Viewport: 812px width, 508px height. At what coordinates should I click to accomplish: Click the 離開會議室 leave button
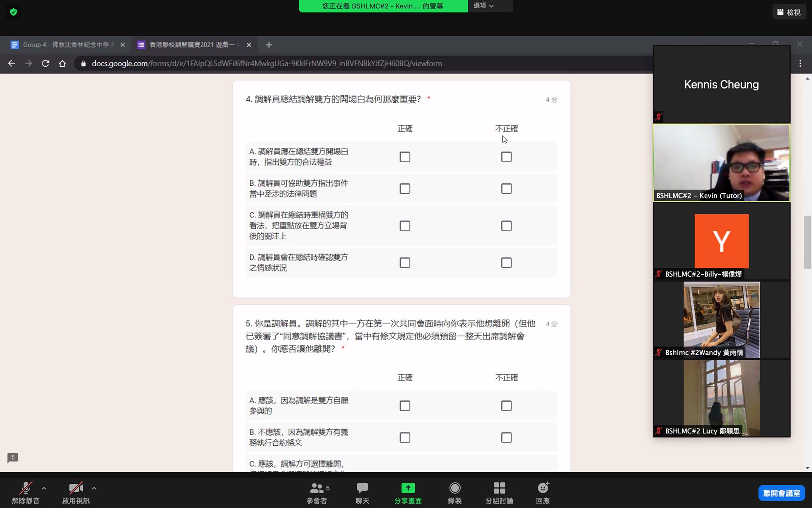[x=781, y=493]
